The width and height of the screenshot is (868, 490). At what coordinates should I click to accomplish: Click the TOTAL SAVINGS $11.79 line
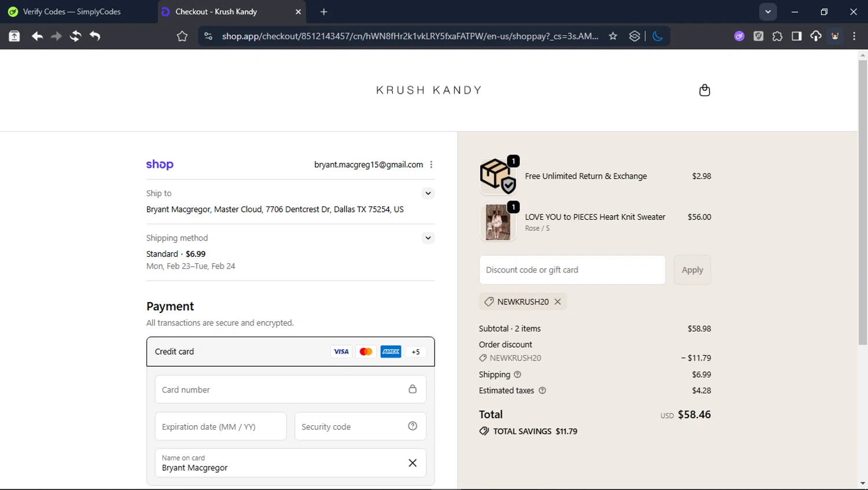[x=528, y=431]
